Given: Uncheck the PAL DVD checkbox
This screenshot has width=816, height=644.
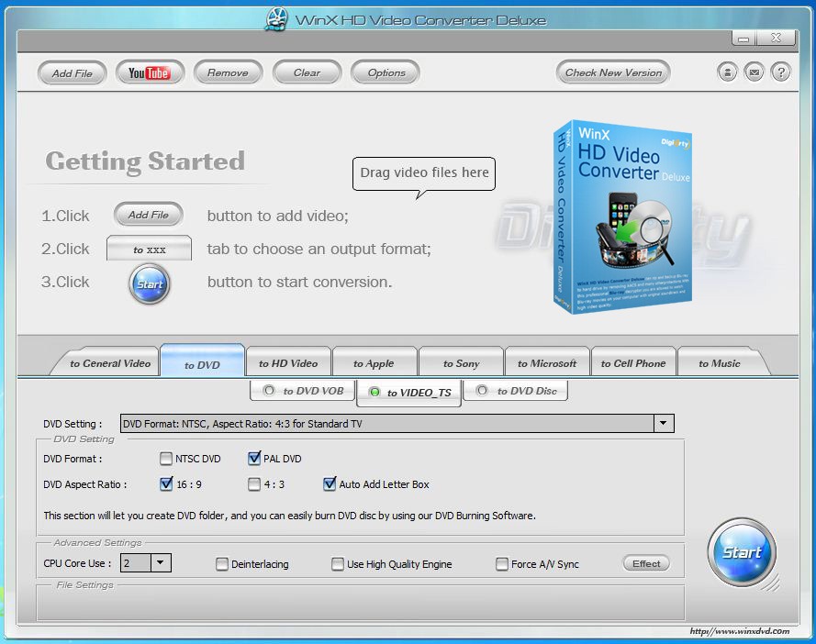Looking at the screenshot, I should (254, 459).
